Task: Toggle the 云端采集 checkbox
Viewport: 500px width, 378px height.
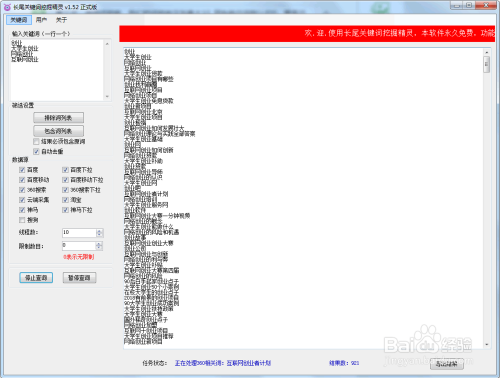Action: click(x=22, y=200)
